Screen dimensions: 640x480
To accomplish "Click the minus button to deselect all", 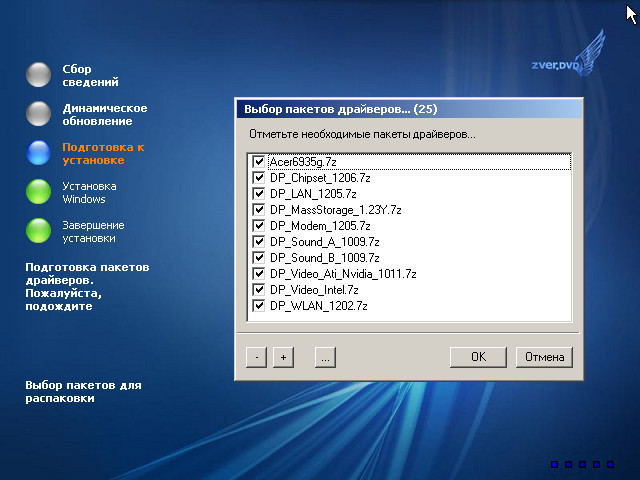I will coord(256,357).
